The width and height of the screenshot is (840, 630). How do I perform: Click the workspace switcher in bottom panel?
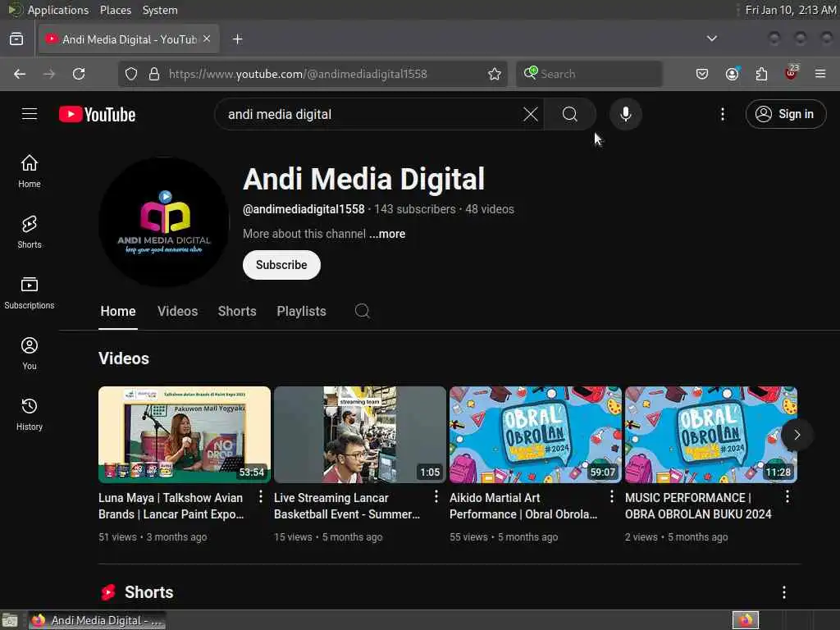point(746,620)
